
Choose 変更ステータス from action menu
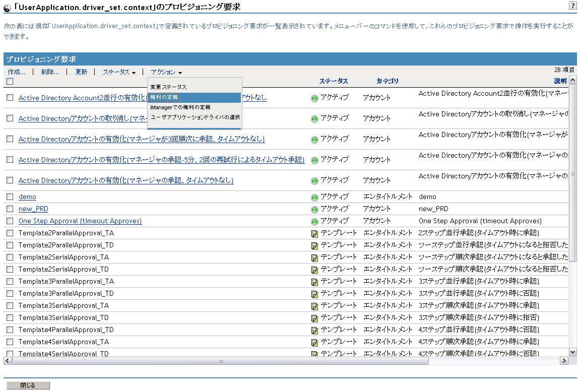tap(168, 87)
